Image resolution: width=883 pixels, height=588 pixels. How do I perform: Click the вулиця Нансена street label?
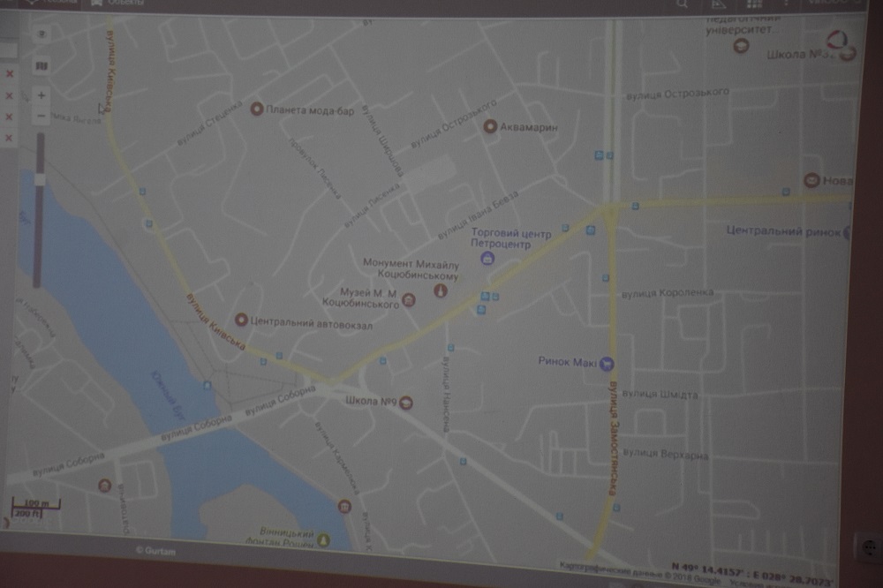[x=447, y=395]
